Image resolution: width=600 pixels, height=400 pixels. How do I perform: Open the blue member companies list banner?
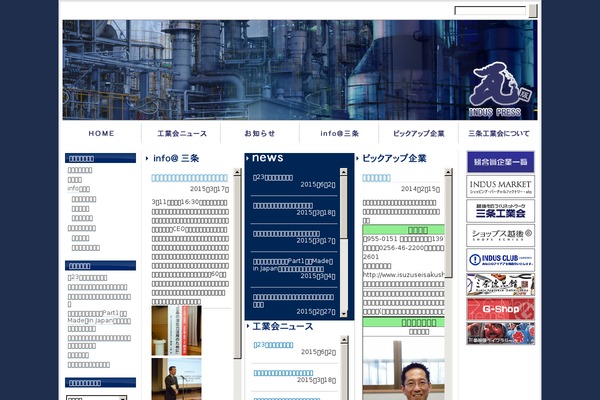tap(500, 162)
